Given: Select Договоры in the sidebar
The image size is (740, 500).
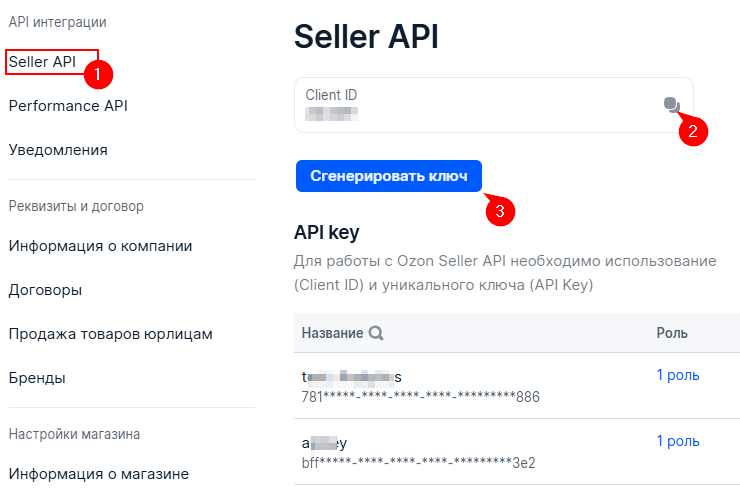Looking at the screenshot, I should [x=45, y=290].
